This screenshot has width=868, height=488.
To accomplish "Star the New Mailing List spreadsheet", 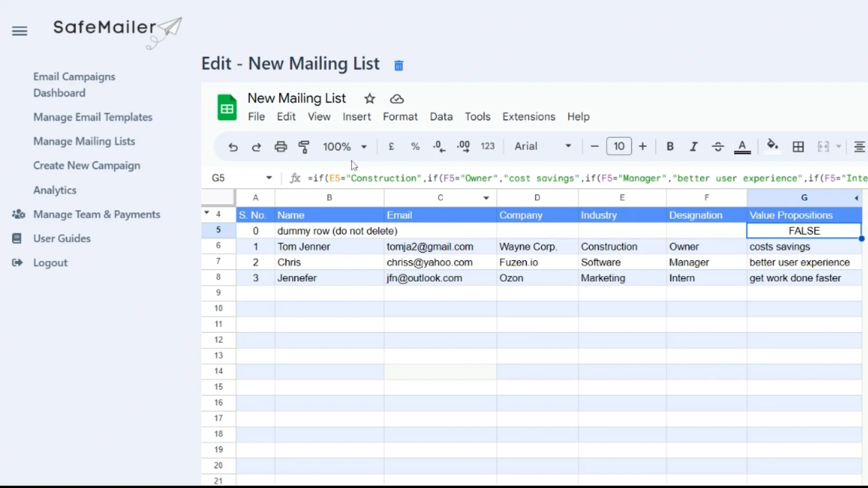I will point(370,99).
